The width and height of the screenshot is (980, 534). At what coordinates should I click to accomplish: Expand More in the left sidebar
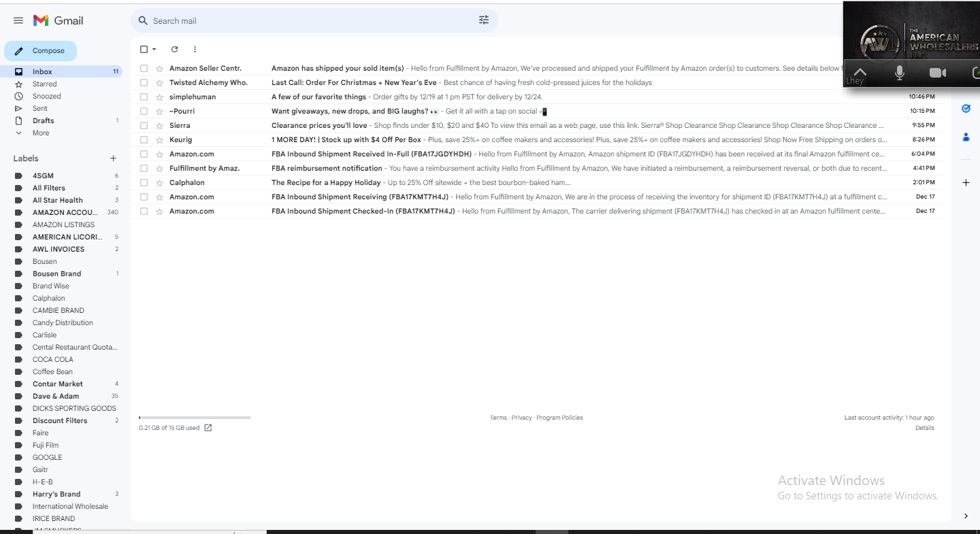(x=41, y=133)
